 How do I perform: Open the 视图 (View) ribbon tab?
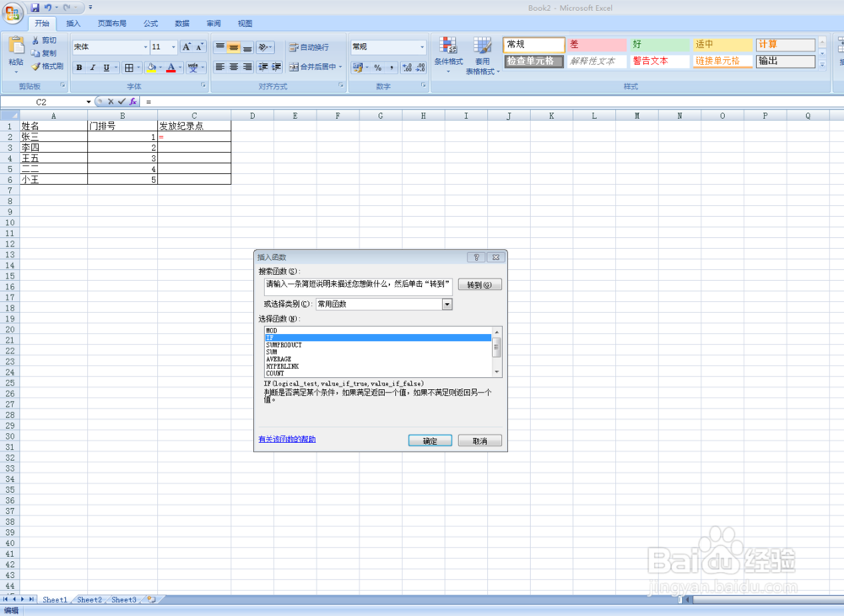pyautogui.click(x=245, y=24)
